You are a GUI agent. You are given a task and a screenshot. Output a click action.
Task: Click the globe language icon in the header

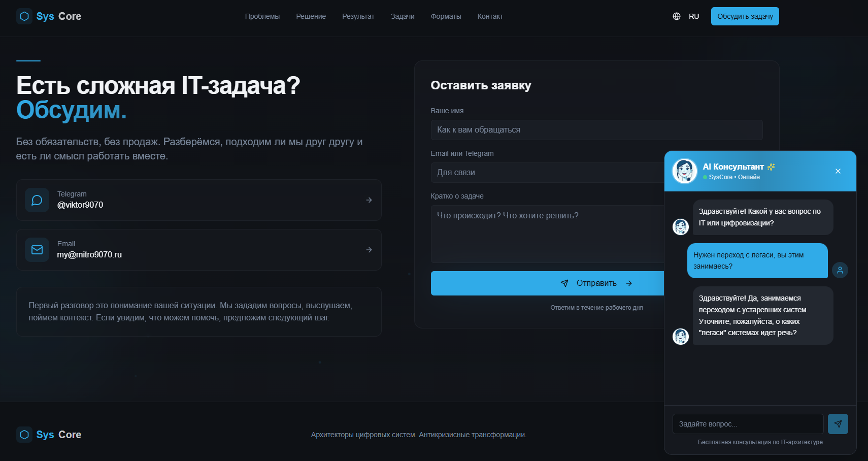676,16
